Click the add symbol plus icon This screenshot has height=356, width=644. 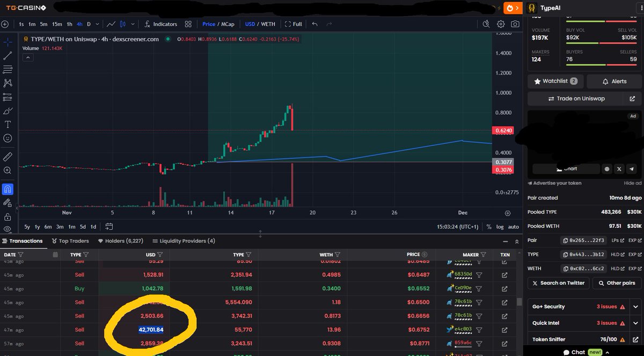(x=5, y=24)
